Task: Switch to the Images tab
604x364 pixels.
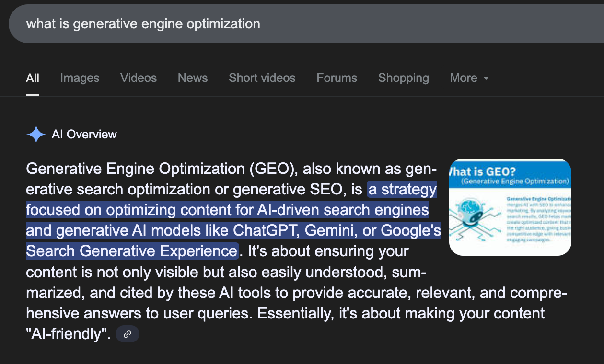Action: (x=79, y=78)
